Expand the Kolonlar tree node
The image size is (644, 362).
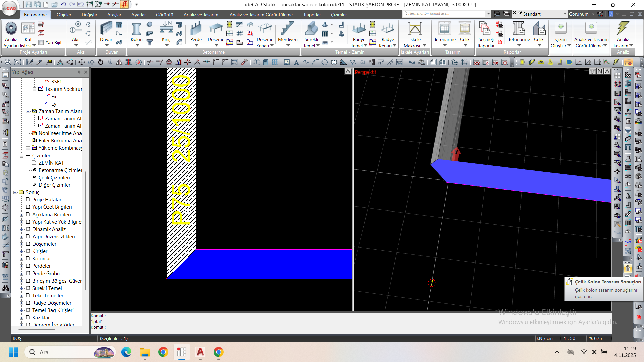click(x=22, y=259)
